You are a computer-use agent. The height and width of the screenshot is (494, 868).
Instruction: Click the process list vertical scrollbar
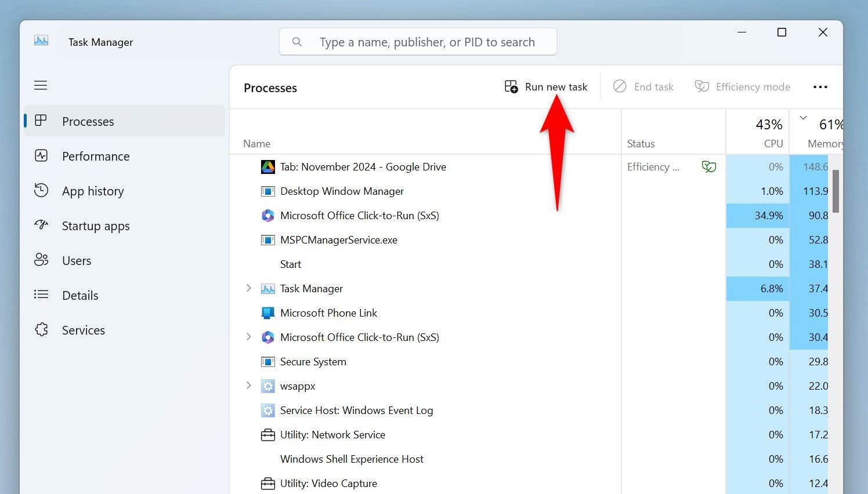[x=836, y=191]
